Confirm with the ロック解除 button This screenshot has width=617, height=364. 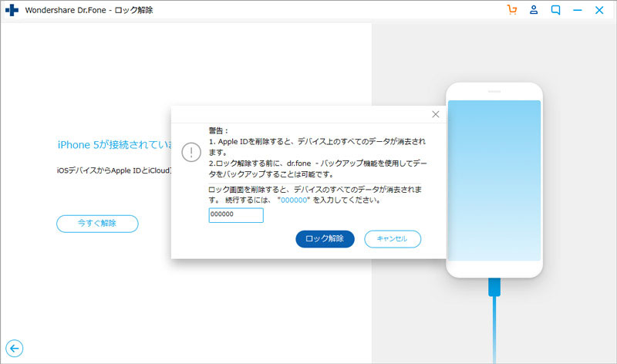click(325, 239)
